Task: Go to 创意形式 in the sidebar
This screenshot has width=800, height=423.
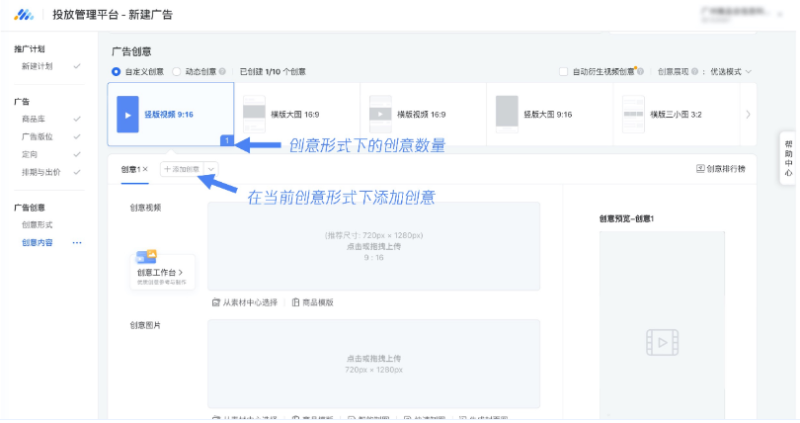Action: 37,225
